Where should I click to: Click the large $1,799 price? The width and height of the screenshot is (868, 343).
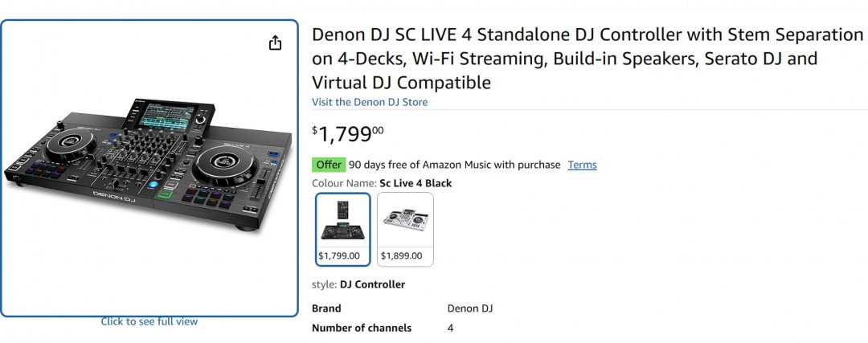347,134
